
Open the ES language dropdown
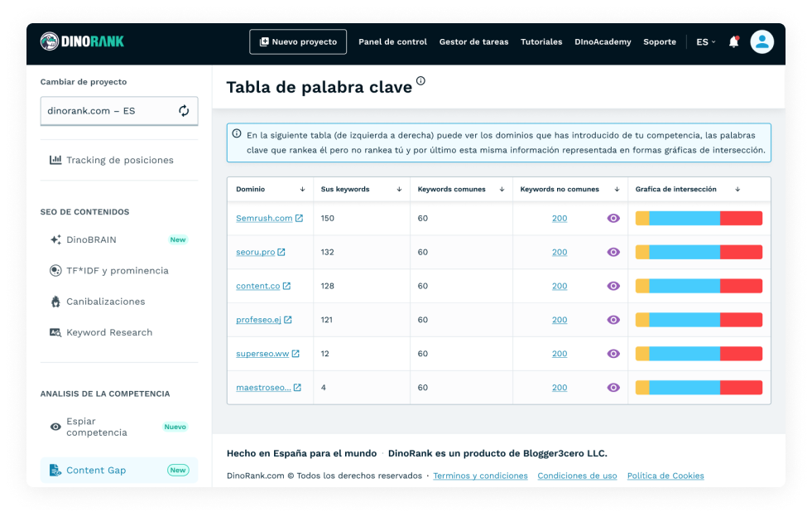pyautogui.click(x=705, y=42)
